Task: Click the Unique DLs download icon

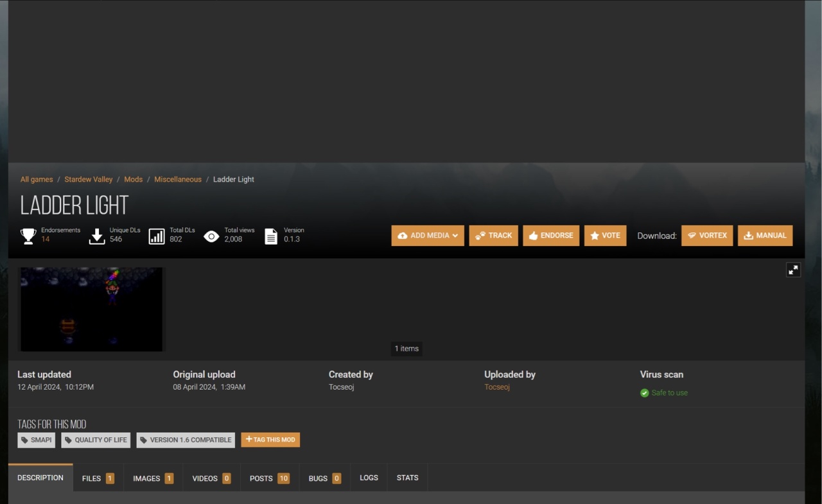Action: (x=97, y=236)
